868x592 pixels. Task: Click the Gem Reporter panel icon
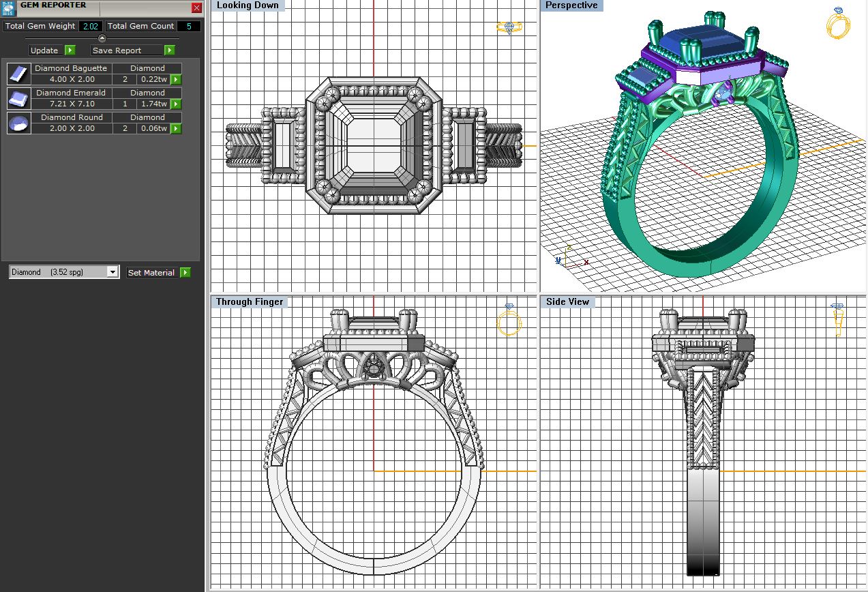pyautogui.click(x=8, y=8)
